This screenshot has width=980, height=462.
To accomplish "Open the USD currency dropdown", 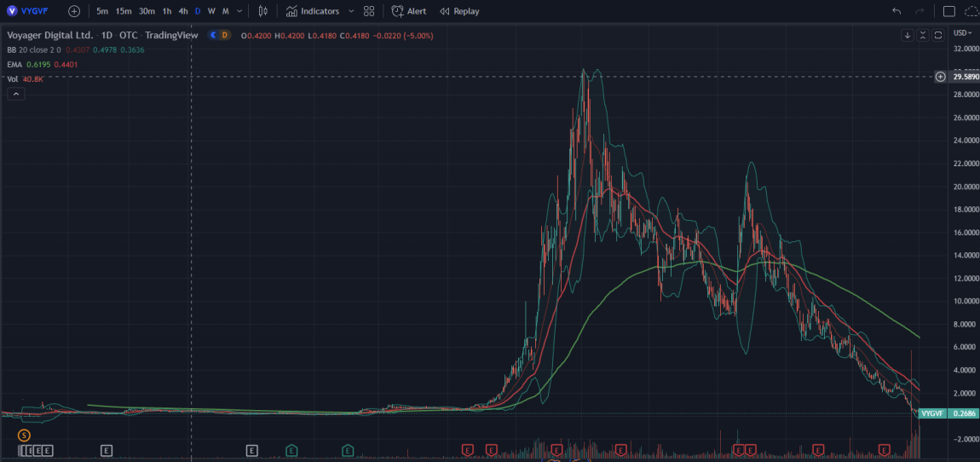I will click(x=962, y=32).
